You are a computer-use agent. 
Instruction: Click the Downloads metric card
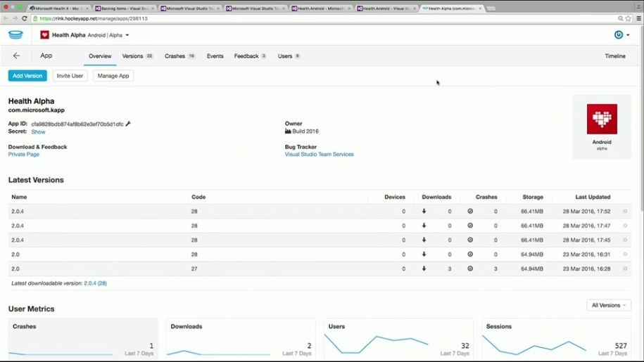(x=241, y=339)
